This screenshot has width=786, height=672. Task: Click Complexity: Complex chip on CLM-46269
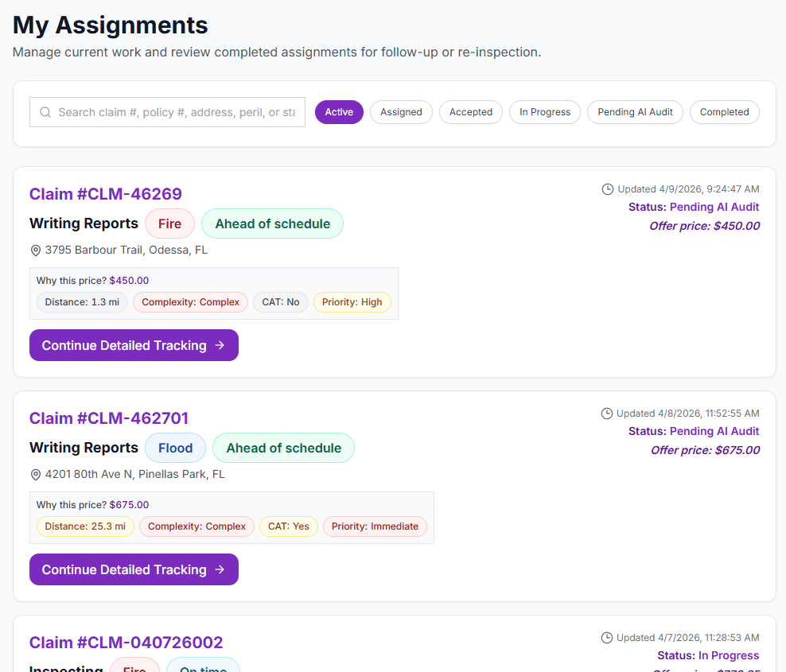[x=190, y=302]
